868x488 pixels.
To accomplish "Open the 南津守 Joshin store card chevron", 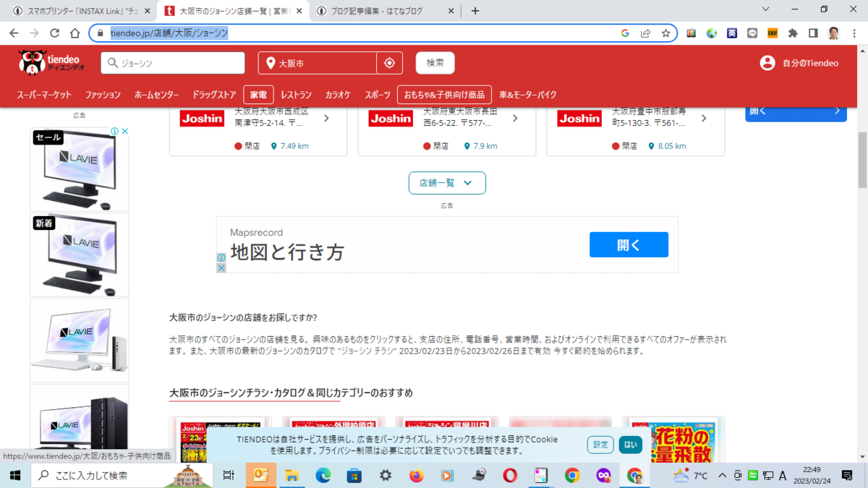I will pos(326,118).
